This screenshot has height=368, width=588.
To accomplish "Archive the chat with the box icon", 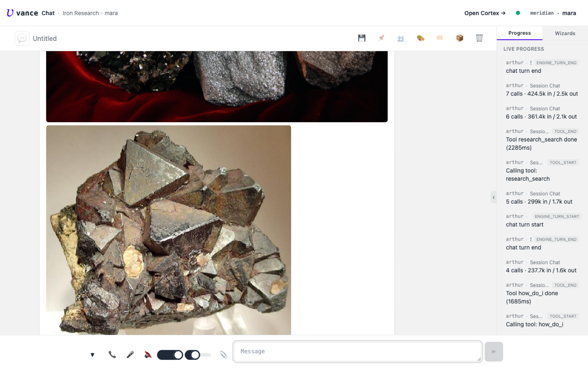I will tap(460, 38).
